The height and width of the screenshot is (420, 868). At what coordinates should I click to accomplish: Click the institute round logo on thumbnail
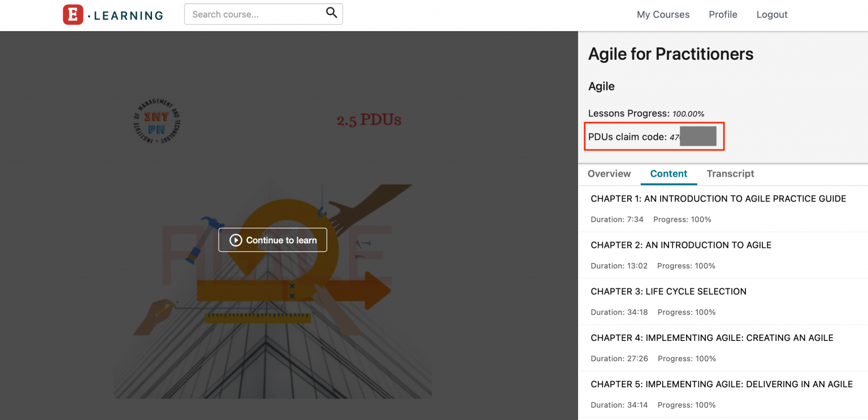click(158, 121)
